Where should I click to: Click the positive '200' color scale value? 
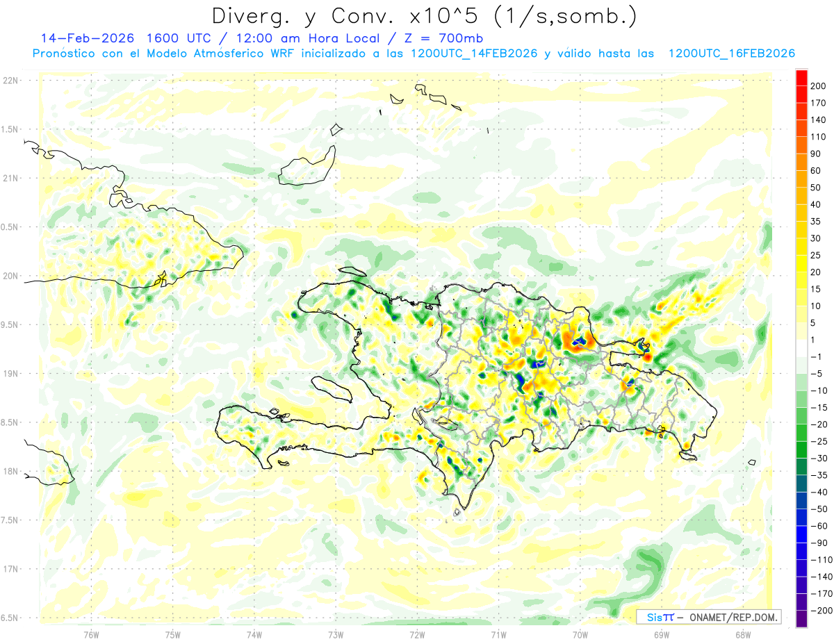(819, 85)
